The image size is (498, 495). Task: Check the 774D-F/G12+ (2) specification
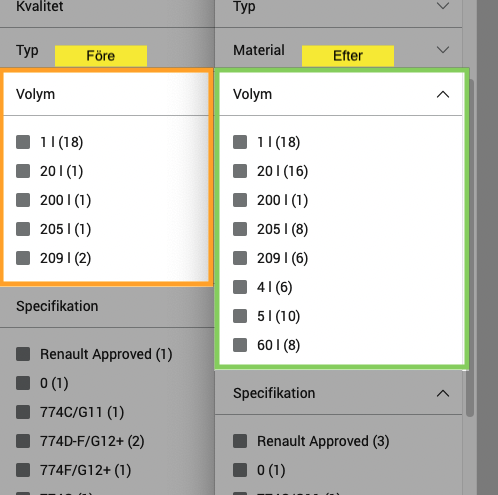click(x=23, y=441)
